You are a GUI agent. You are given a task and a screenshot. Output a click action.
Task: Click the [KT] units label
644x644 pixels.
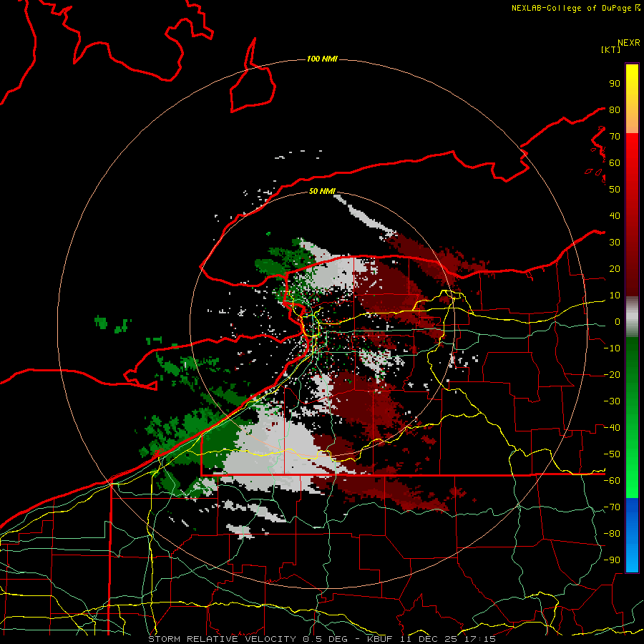[610, 49]
